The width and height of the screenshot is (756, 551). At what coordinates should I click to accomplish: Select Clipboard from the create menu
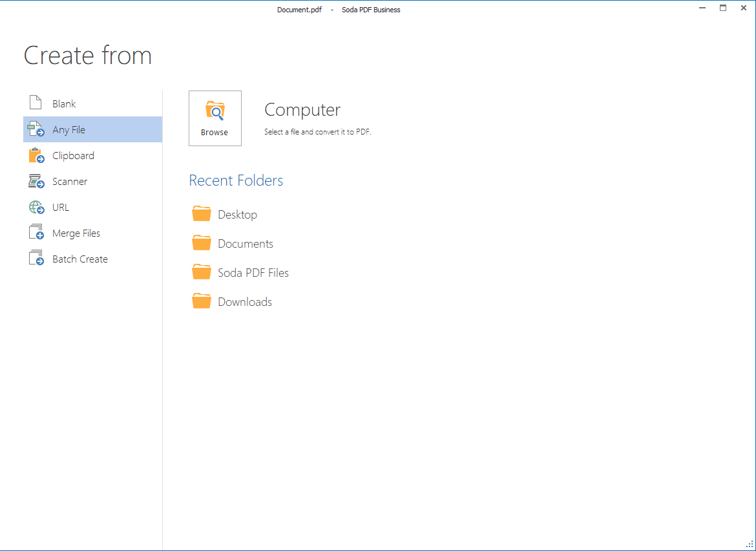pyautogui.click(x=73, y=155)
